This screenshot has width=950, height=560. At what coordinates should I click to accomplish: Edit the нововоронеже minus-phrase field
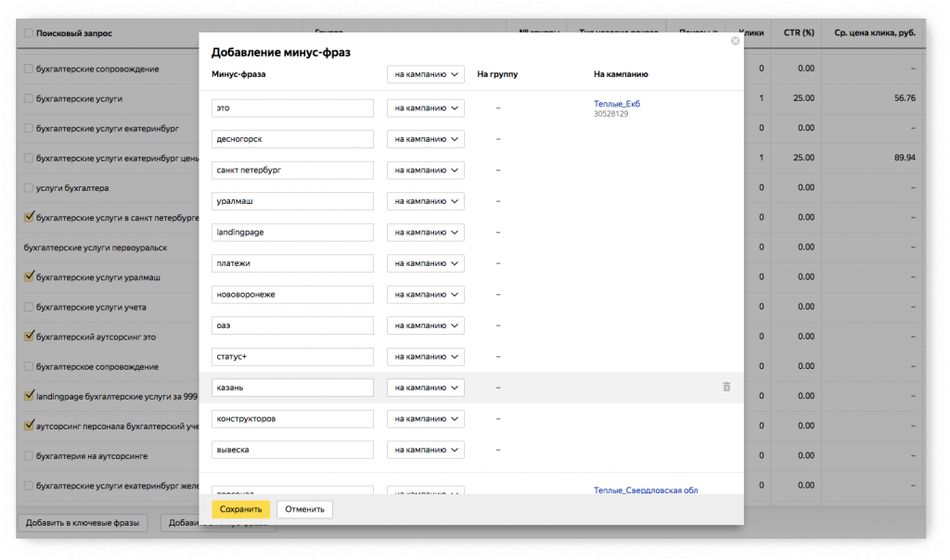292,294
